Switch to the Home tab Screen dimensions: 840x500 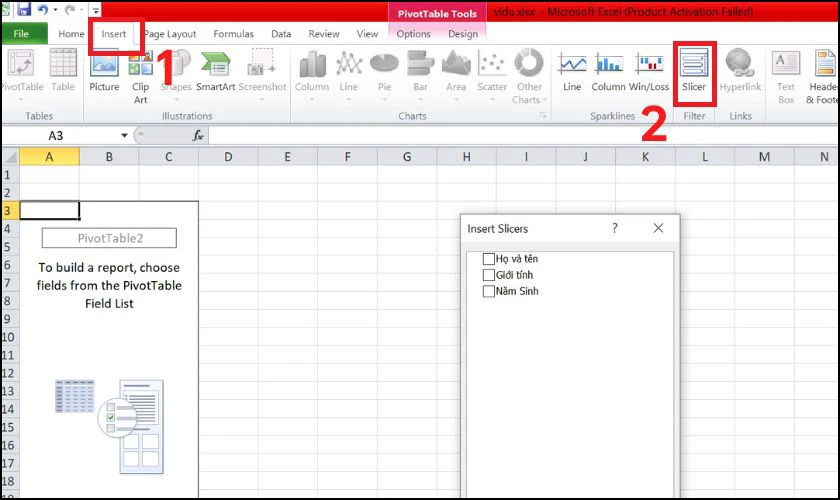71,34
